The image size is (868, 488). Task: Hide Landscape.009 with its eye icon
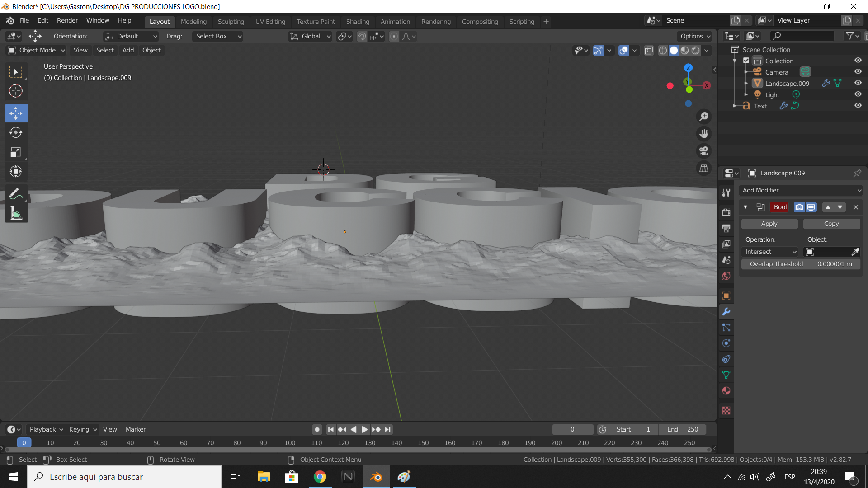coord(858,83)
